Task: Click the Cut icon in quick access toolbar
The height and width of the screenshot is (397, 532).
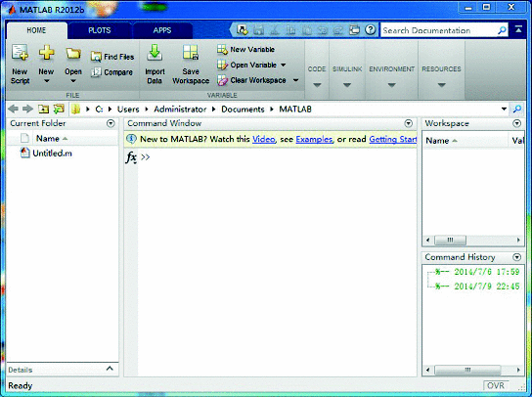Action: pos(275,30)
